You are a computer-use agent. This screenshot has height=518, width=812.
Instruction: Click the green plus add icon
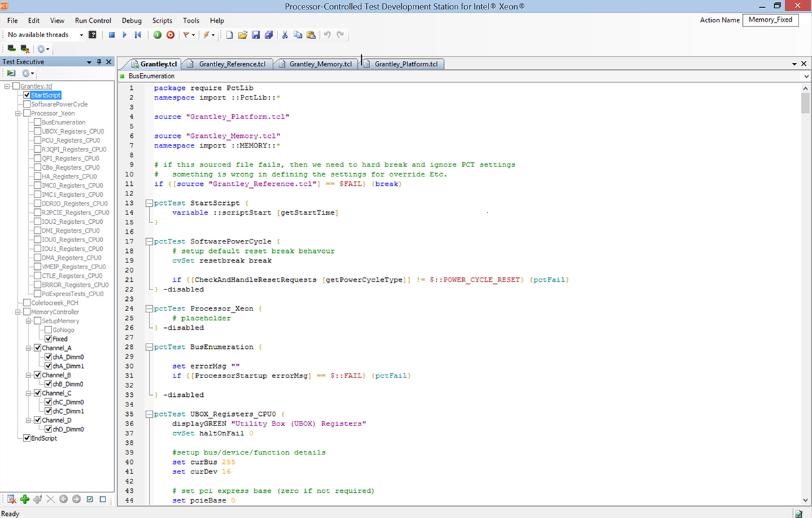[25, 499]
